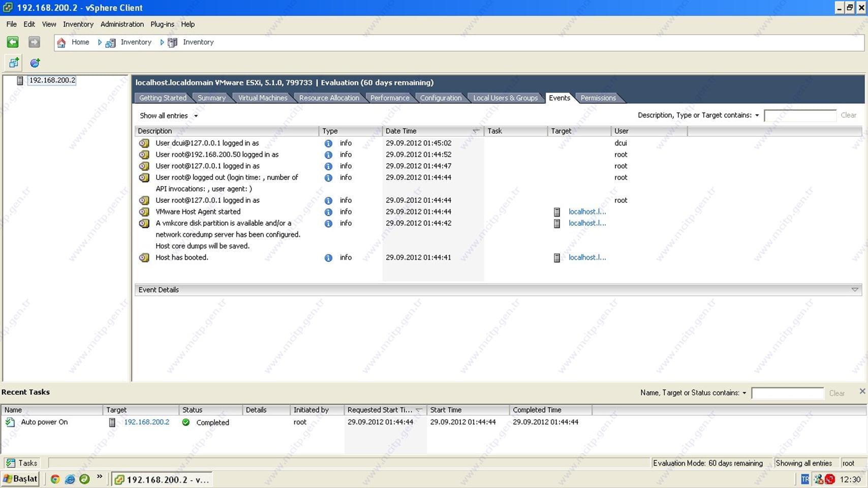Select the 192.168.200.2 host in tree

pos(52,80)
